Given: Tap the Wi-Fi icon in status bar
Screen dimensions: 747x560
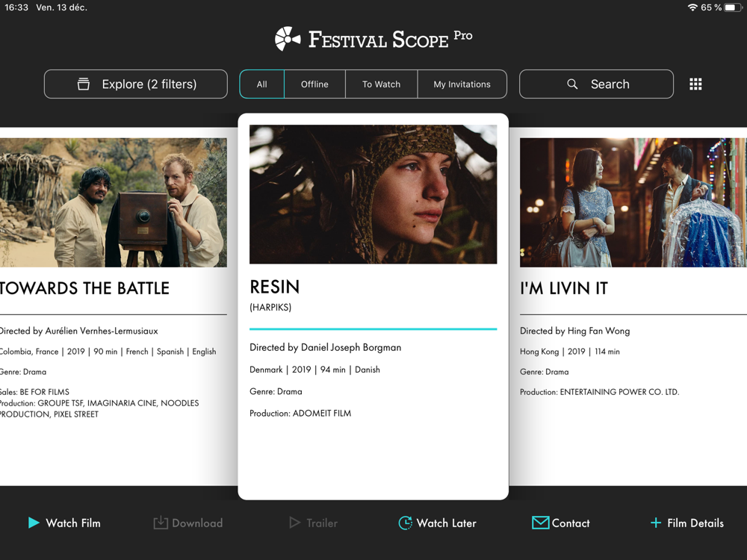Looking at the screenshot, I should pyautogui.click(x=692, y=7).
